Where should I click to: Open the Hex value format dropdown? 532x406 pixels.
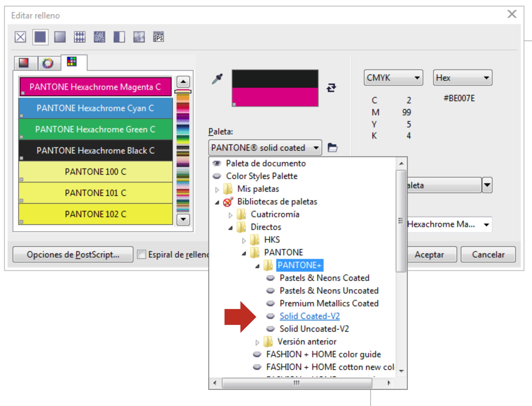coord(463,78)
